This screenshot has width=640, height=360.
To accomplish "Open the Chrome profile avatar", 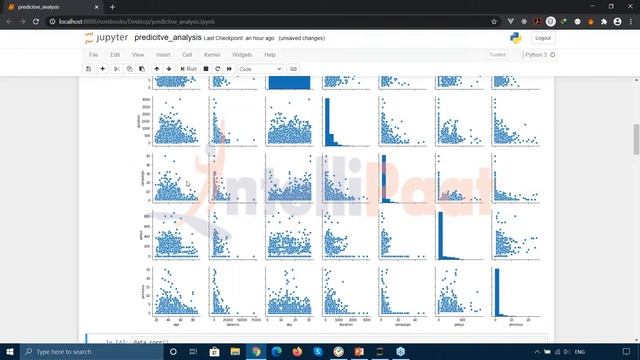I will [x=617, y=21].
